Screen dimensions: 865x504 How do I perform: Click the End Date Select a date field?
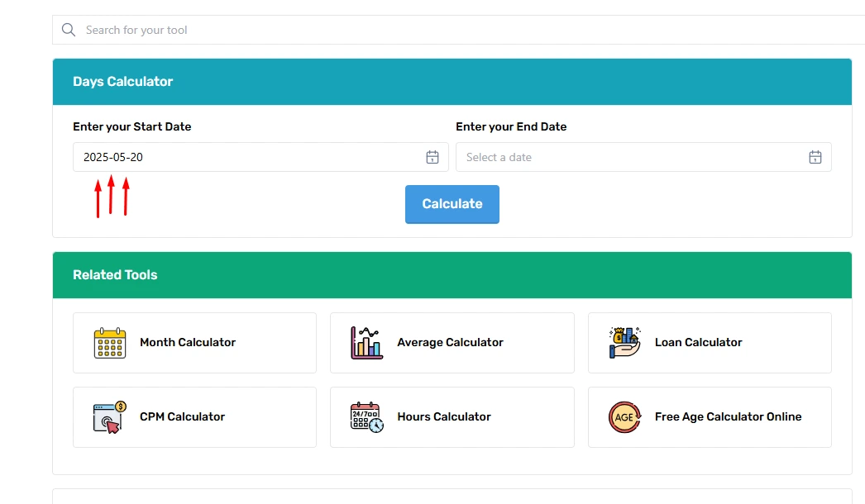[643, 157]
